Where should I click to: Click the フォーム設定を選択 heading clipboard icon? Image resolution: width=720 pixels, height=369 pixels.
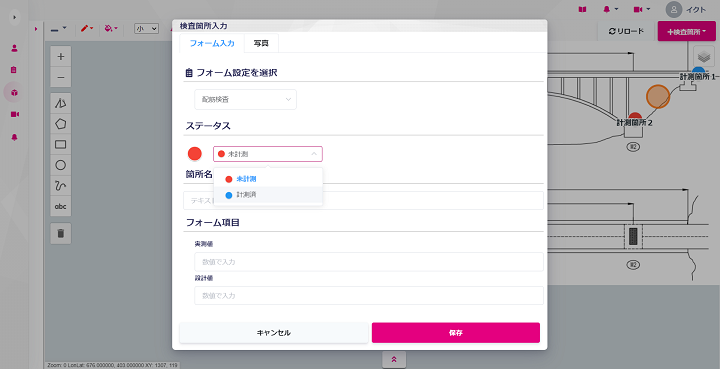[x=189, y=73]
